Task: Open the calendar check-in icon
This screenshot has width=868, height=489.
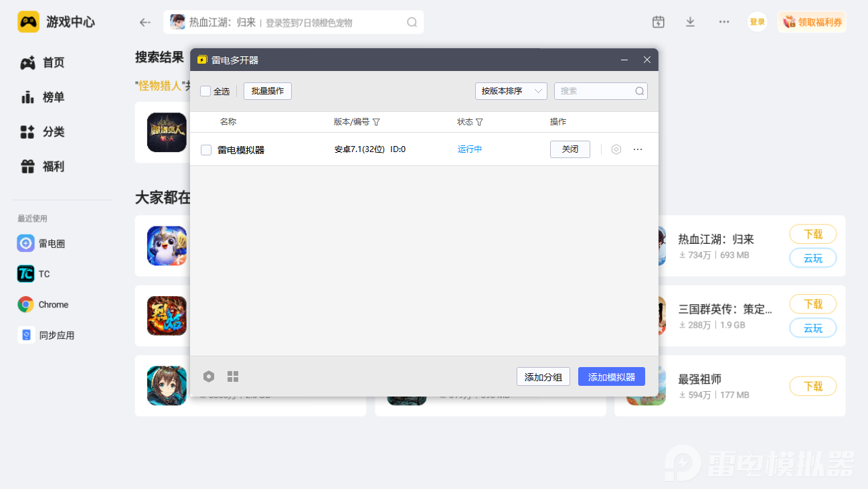Action: pyautogui.click(x=658, y=22)
